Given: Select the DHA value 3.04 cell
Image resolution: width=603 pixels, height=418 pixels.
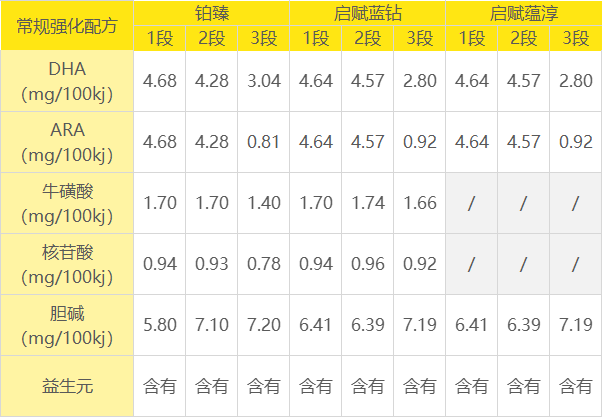Looking at the screenshot, I should coord(264,81).
